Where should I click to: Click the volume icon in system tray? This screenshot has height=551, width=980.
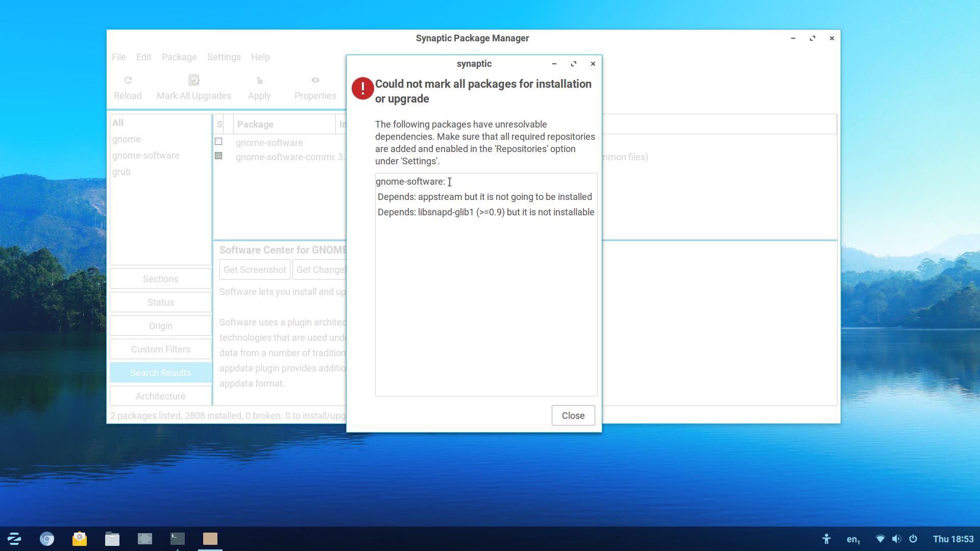tap(896, 539)
